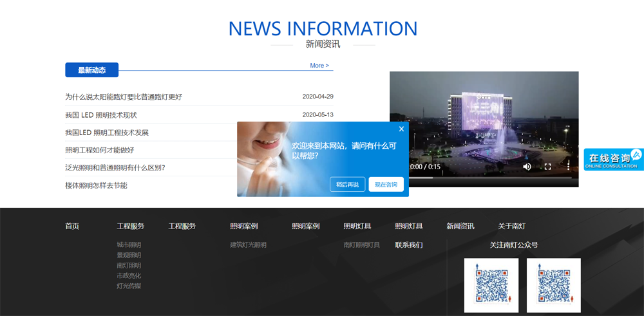Image resolution: width=644 pixels, height=316 pixels.
Task: Open the More > news link
Action: (319, 66)
